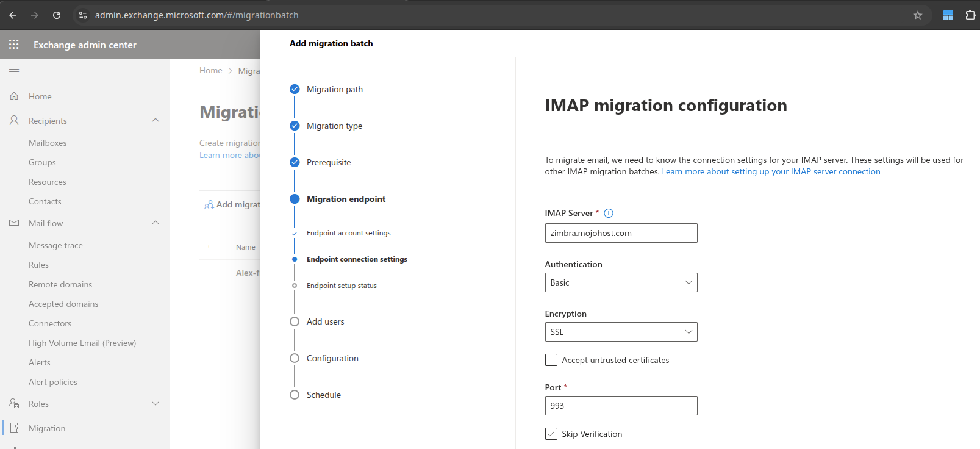This screenshot has height=449, width=980.
Task: Click the Exchange admin center title
Action: [85, 45]
